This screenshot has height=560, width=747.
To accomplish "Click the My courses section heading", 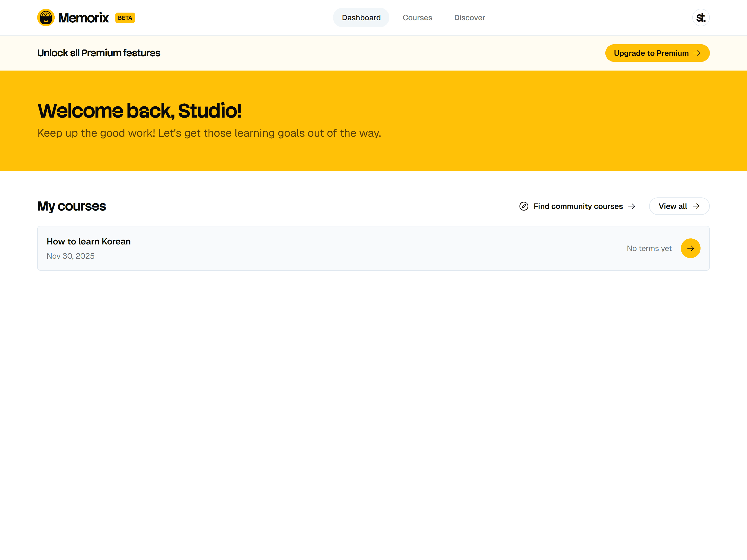I will pyautogui.click(x=72, y=206).
